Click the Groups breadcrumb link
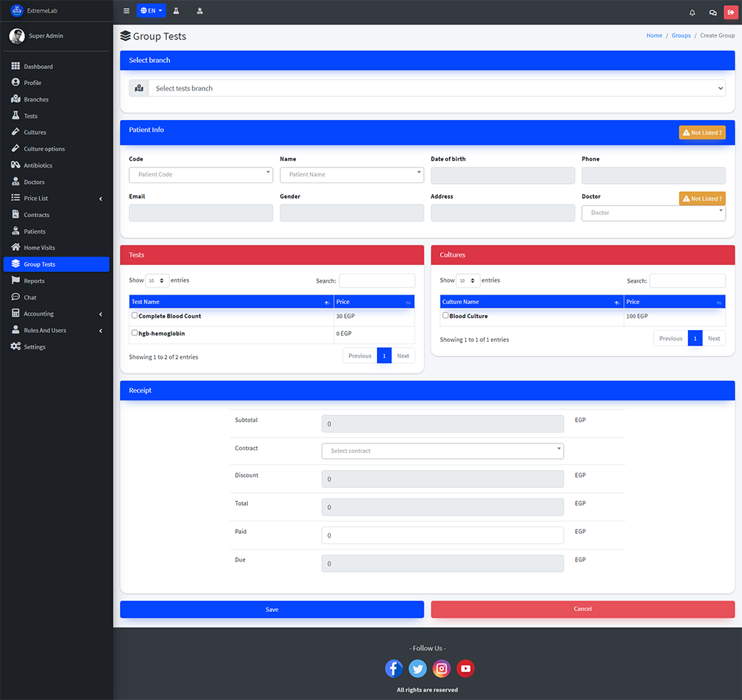This screenshot has width=742, height=700. click(x=680, y=36)
